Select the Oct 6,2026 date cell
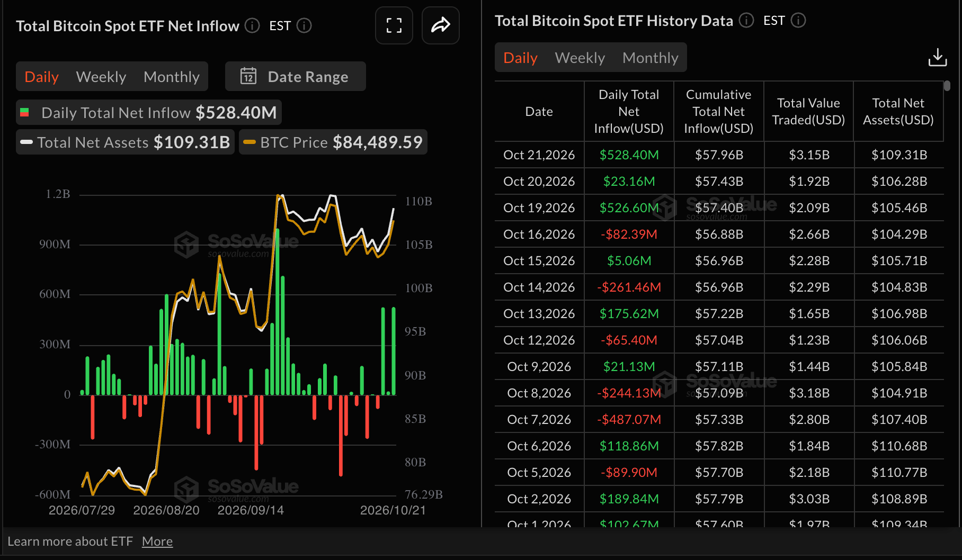This screenshot has width=962, height=560. [x=539, y=446]
